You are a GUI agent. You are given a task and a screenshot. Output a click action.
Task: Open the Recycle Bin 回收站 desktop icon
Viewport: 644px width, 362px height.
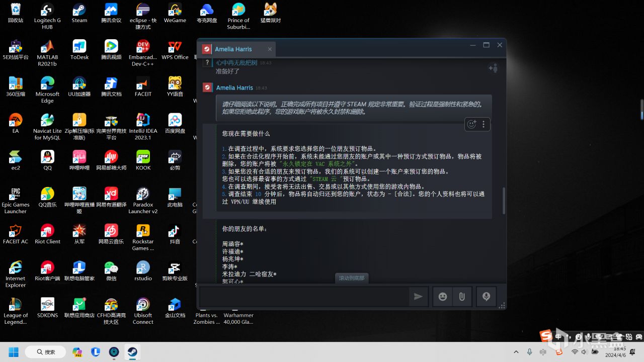pyautogui.click(x=16, y=13)
